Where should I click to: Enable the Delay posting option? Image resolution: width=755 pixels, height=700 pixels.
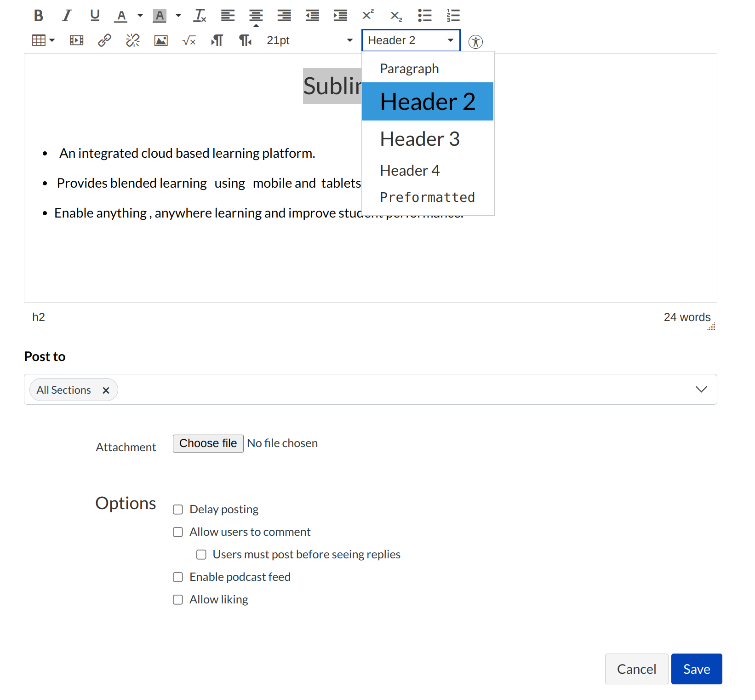[178, 509]
